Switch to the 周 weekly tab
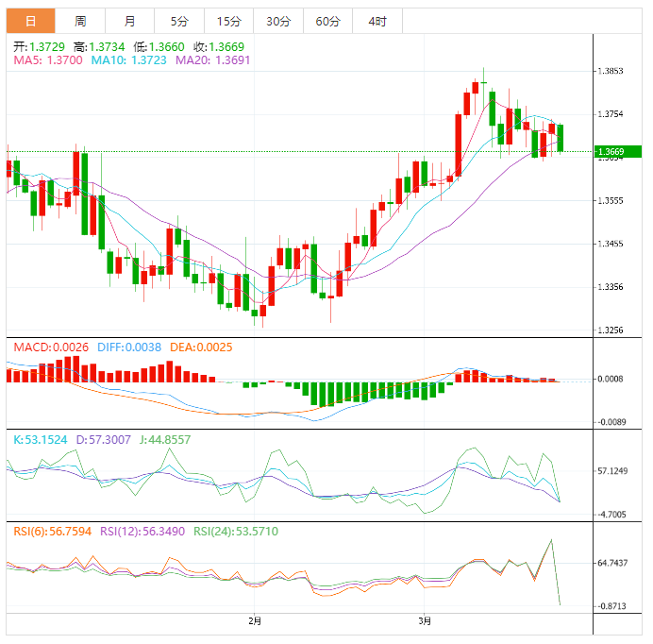This screenshot has height=644, width=653. (80, 21)
